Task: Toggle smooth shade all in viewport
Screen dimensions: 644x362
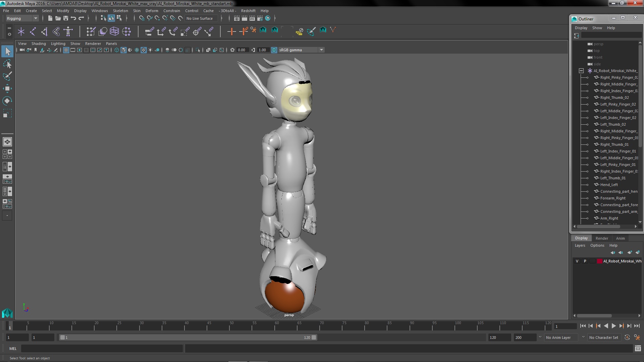Action: 123,50
